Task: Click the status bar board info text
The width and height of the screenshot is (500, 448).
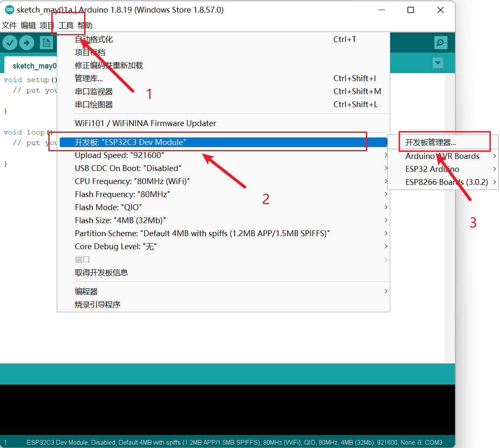Action: coord(234,443)
